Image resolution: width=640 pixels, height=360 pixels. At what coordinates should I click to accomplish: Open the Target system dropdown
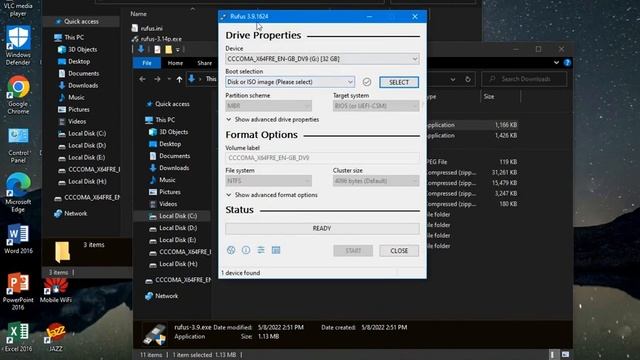[x=376, y=106]
